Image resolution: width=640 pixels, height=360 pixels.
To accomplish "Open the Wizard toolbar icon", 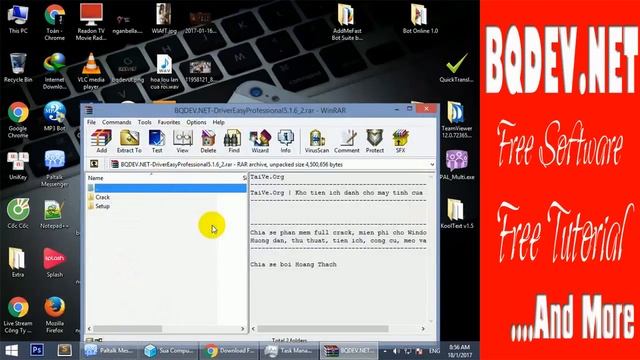I will click(x=260, y=141).
